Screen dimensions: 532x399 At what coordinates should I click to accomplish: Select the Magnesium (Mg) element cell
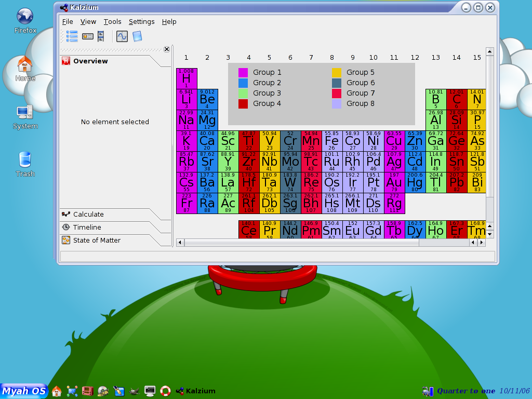(207, 120)
